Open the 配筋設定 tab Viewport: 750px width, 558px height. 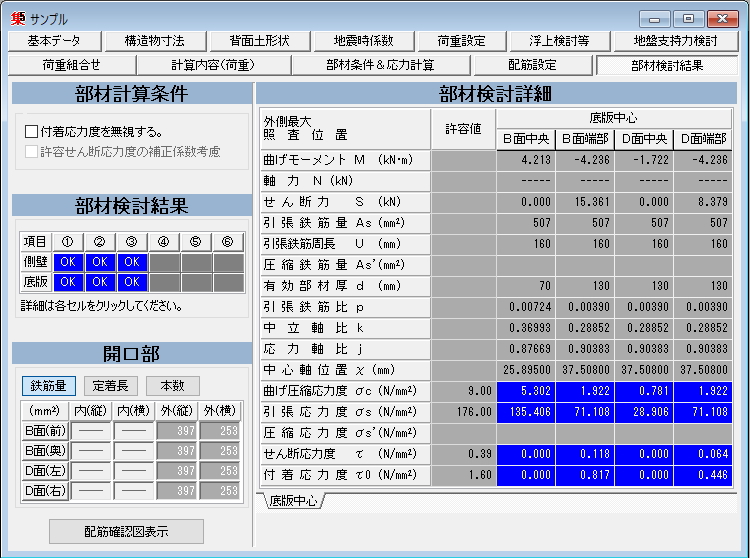coord(532,65)
